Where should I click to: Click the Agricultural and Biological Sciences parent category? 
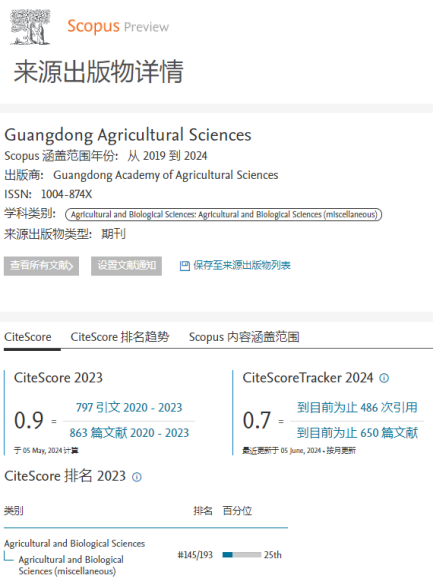pyautogui.click(x=75, y=543)
